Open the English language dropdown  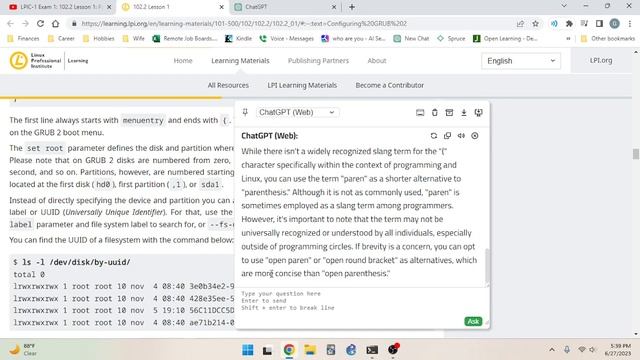point(521,61)
